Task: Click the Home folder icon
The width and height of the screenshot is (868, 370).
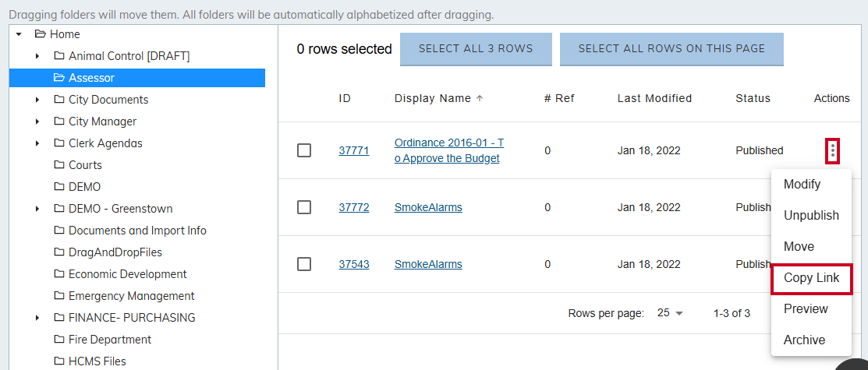Action: click(x=40, y=34)
